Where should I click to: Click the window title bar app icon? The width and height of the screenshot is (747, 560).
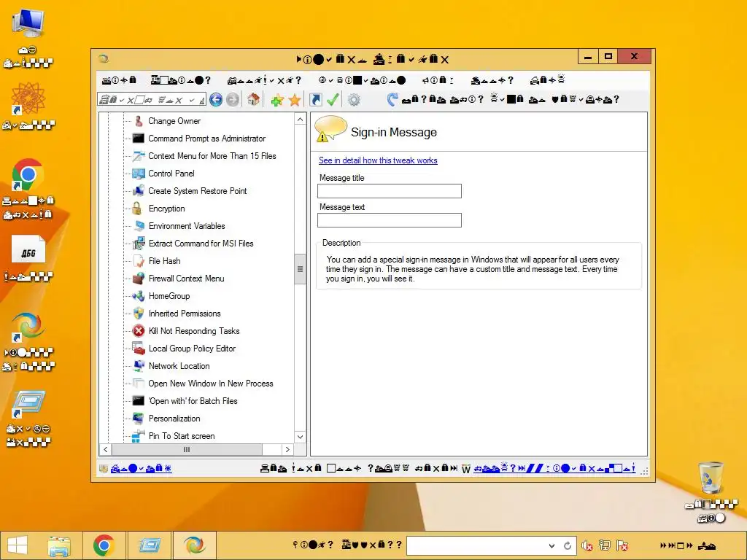pos(104,58)
